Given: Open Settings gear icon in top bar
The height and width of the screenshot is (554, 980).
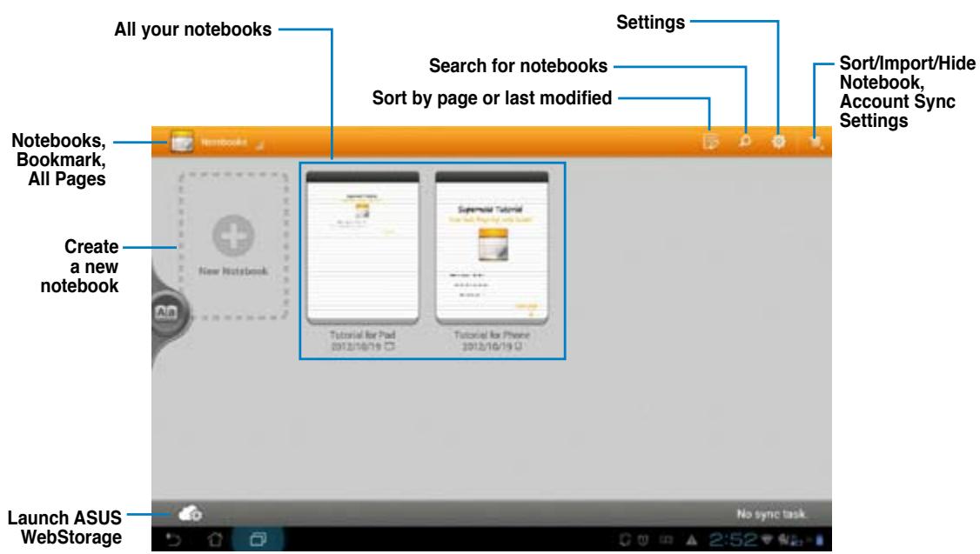Looking at the screenshot, I should [779, 143].
